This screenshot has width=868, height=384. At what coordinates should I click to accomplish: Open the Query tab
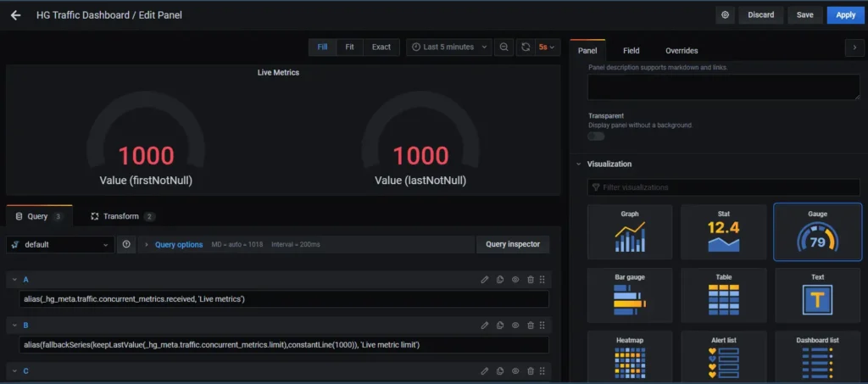coord(39,216)
